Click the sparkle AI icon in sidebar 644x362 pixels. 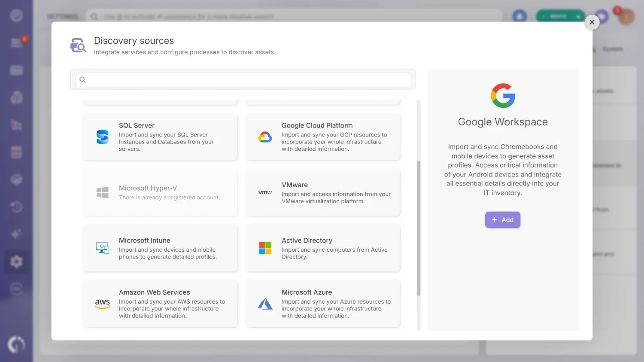pos(16,234)
